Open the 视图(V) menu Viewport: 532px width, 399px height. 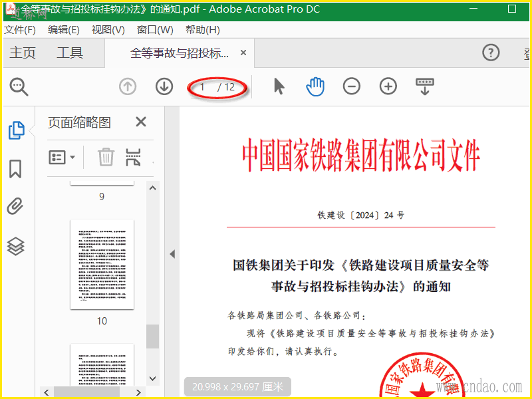108,30
